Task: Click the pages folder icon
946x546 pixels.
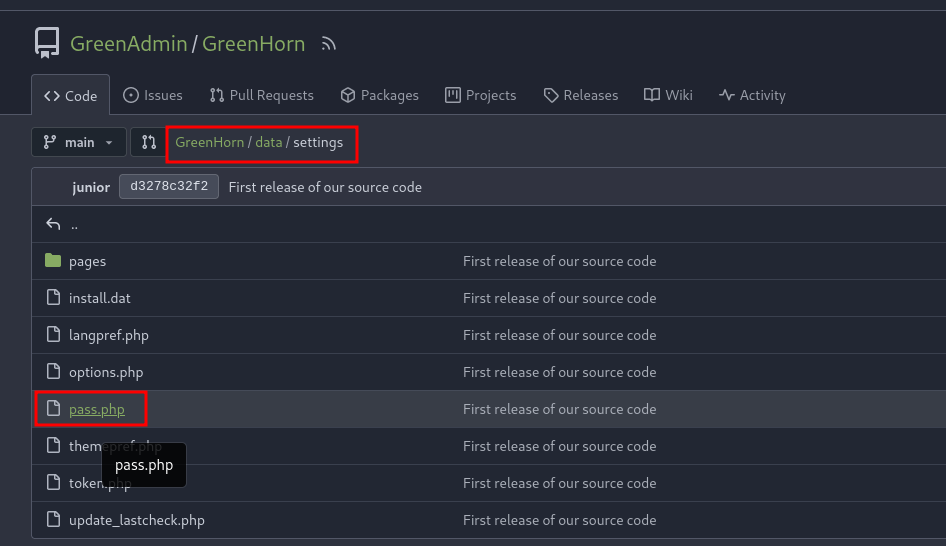Action: pos(53,261)
